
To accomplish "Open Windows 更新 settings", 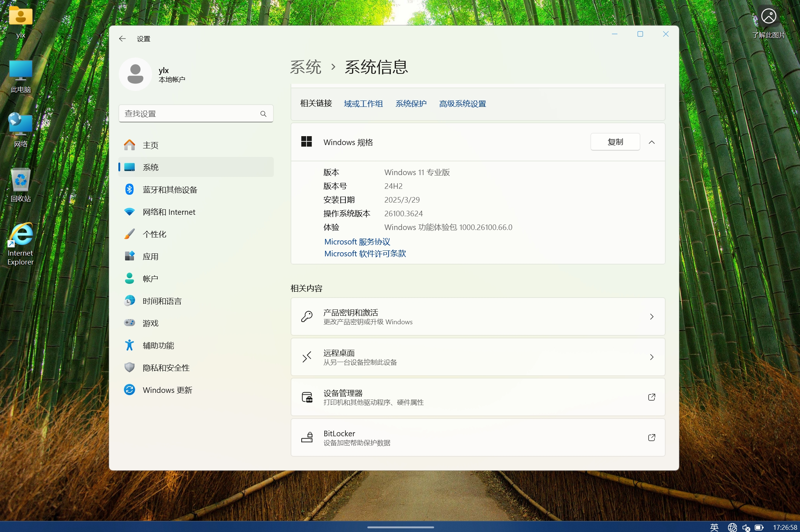I will point(196,390).
